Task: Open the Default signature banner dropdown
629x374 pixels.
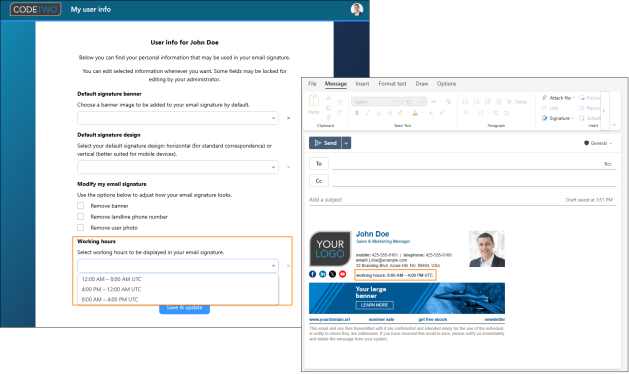Action: [178, 118]
